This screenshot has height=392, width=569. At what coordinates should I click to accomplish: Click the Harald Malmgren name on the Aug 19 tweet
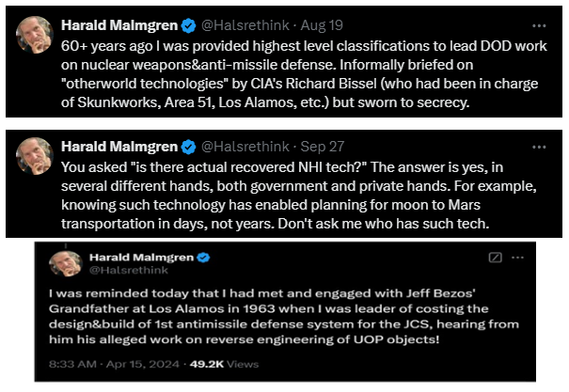[119, 24]
